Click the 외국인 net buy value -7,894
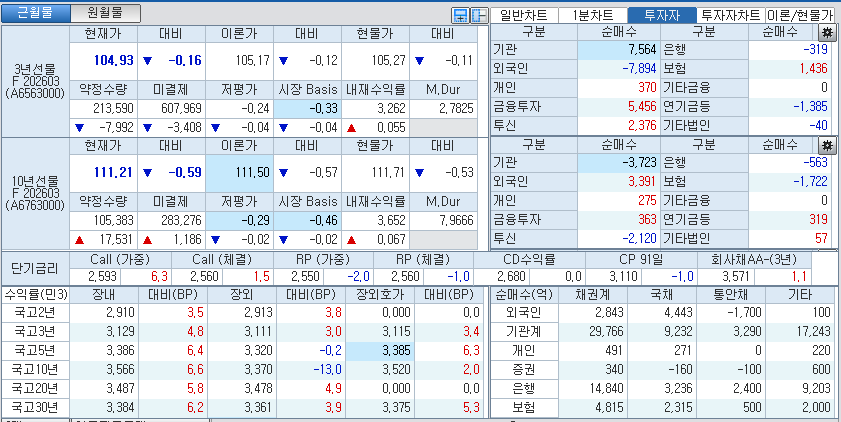Image resolution: width=841 pixels, height=422 pixels. point(639,69)
